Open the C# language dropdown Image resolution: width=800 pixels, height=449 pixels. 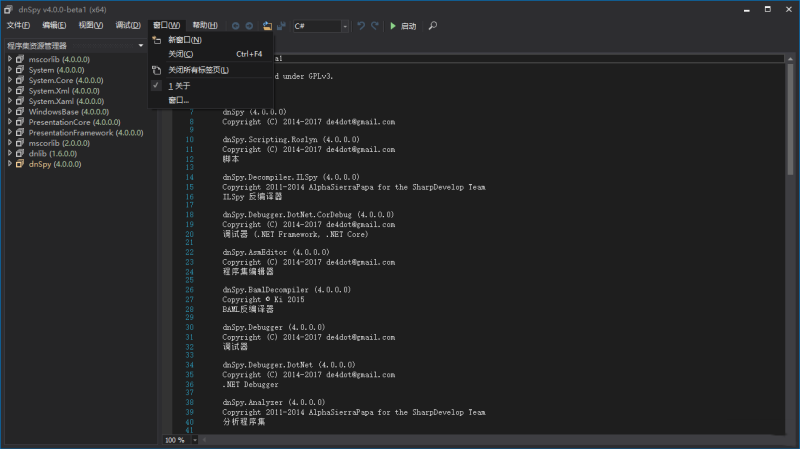[x=345, y=26]
